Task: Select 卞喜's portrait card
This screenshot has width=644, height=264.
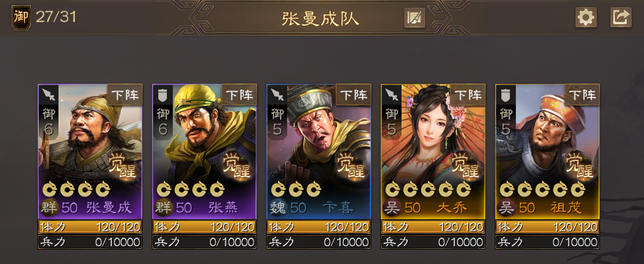Action: 319,152
